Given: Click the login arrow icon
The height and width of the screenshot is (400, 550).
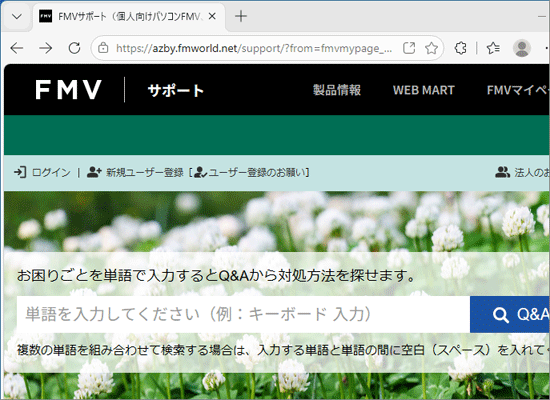Looking at the screenshot, I should (20, 172).
